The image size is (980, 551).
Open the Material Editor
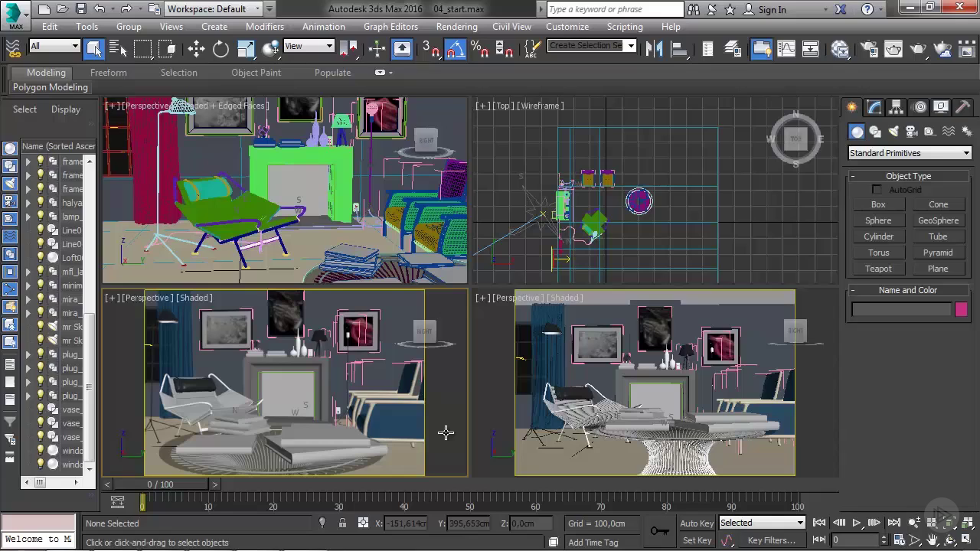(x=840, y=48)
